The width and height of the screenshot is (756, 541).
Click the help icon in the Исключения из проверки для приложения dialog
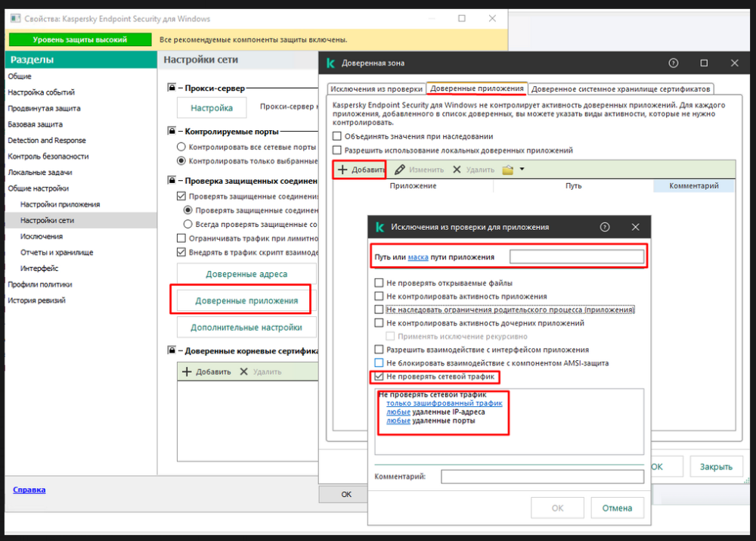tap(605, 227)
